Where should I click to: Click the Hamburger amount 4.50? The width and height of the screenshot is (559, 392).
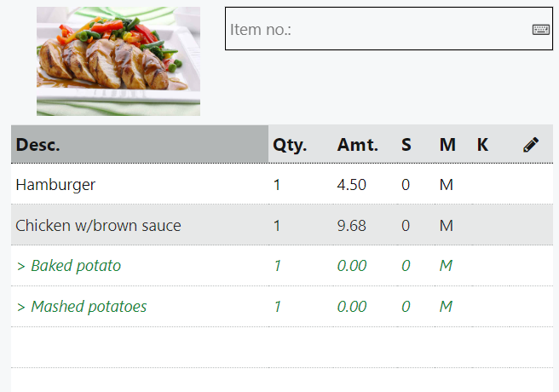pos(352,185)
